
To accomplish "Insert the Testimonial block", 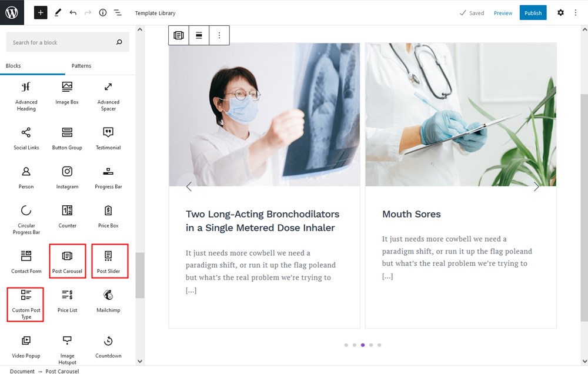I will click(x=108, y=139).
